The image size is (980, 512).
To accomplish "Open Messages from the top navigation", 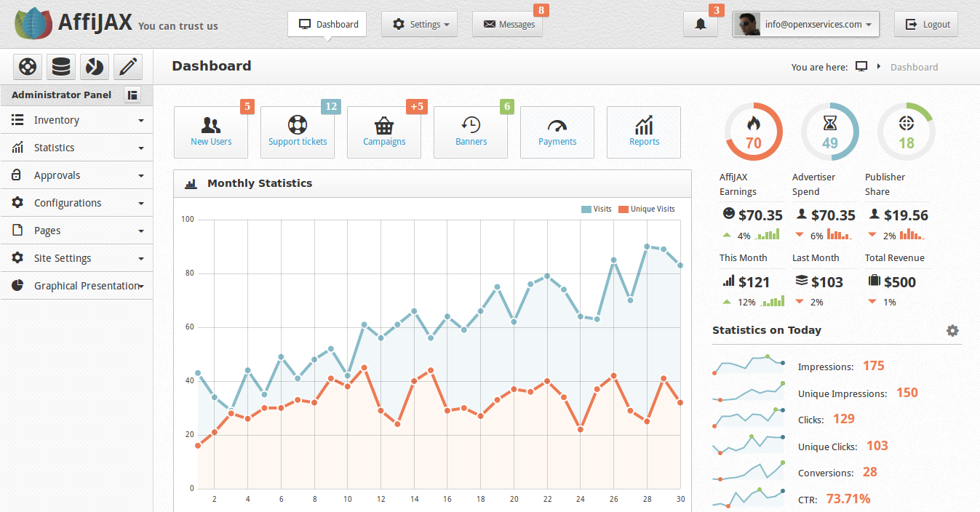I will click(x=508, y=24).
